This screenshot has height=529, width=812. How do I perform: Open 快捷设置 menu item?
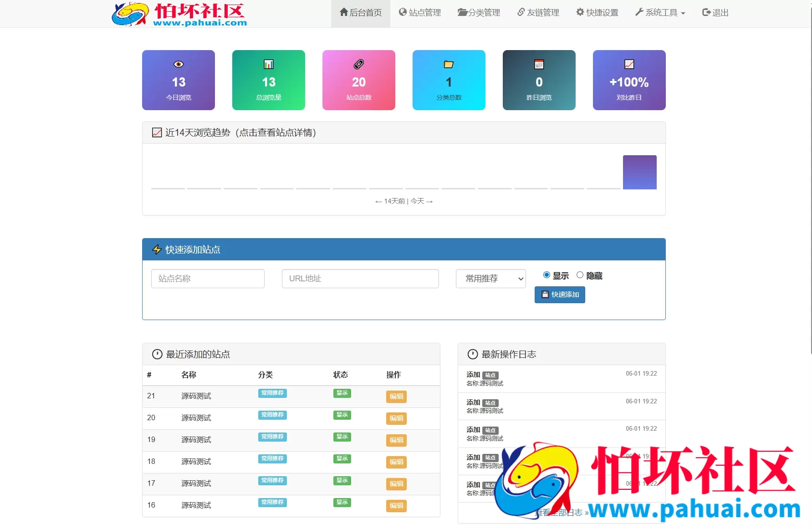[x=598, y=13]
